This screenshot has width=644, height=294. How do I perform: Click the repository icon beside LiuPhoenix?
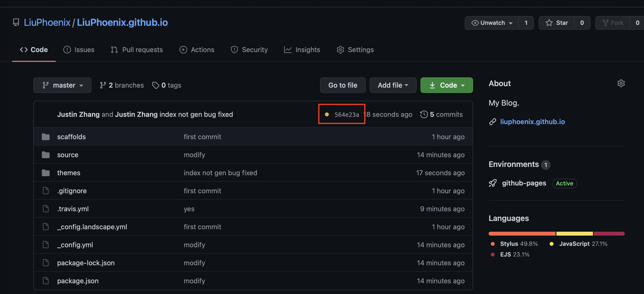[x=16, y=23]
